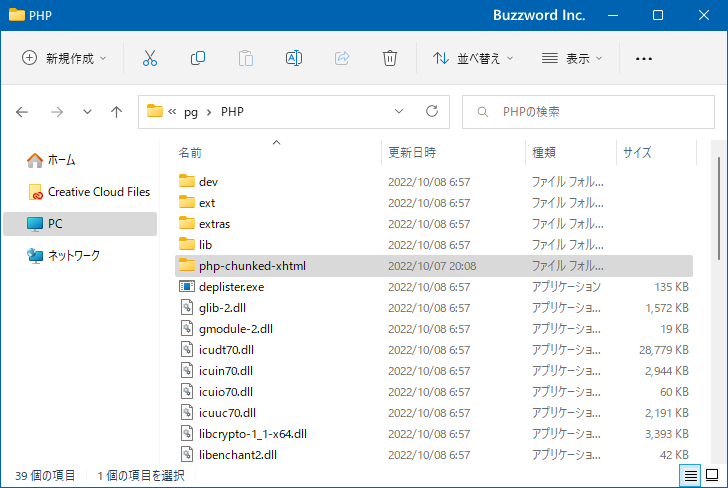Click the libcrypto-1_1-x64.dll file icon
Screen dimensions: 728x488
pos(187,433)
